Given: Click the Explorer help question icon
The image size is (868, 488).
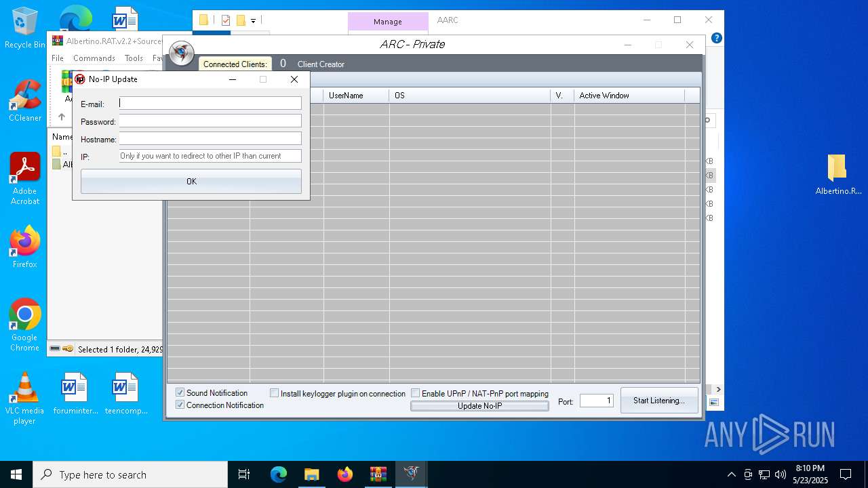Looking at the screenshot, I should click(x=716, y=38).
